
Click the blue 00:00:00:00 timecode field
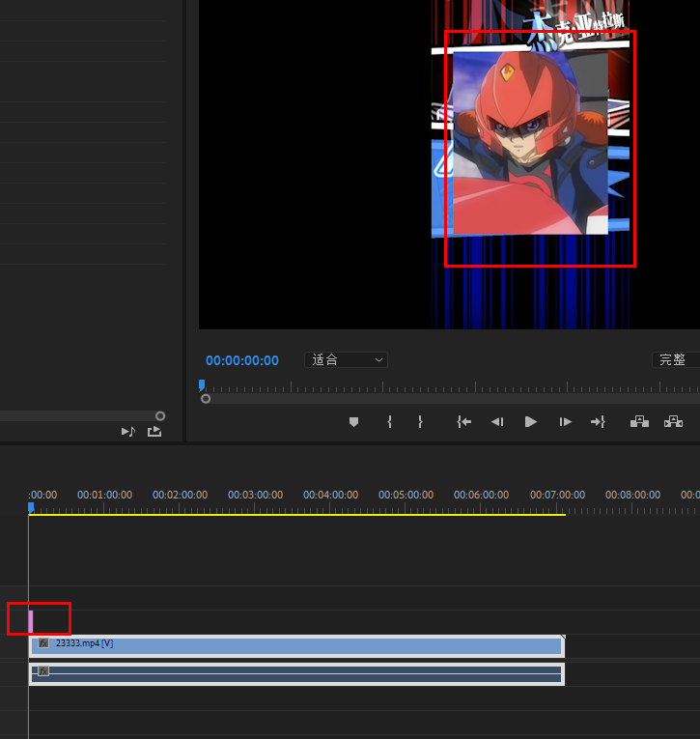pos(242,360)
